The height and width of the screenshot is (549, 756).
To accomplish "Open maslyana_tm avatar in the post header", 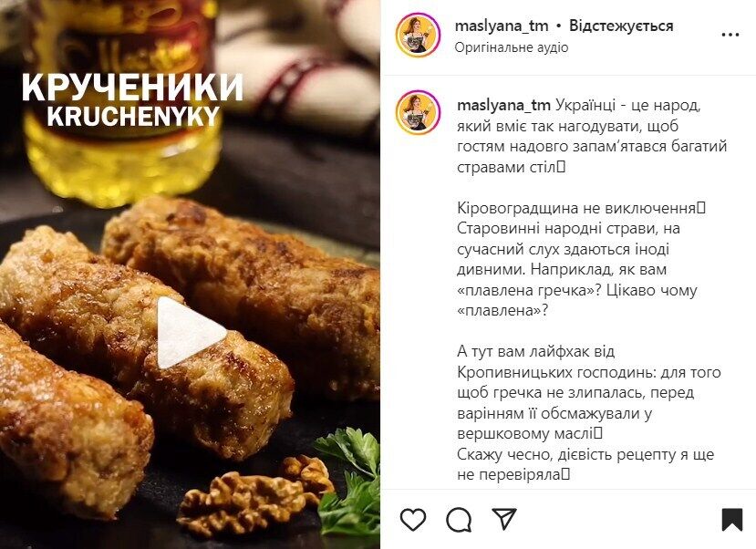I will 418,36.
